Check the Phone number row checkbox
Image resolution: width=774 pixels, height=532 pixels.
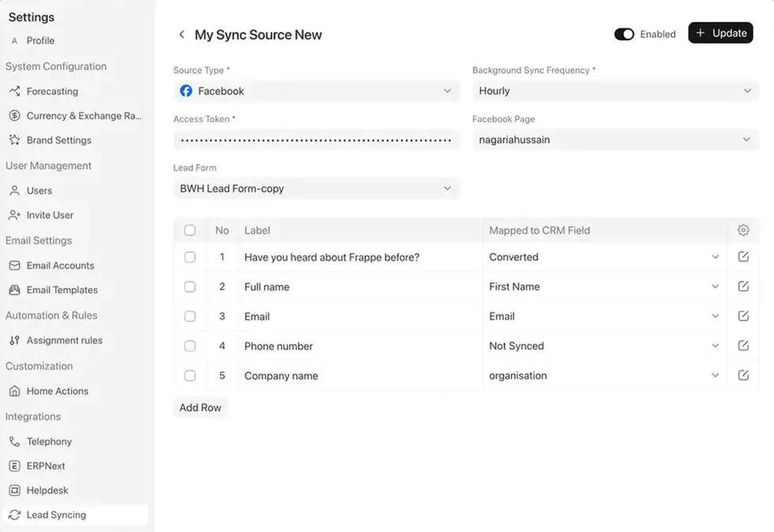190,345
